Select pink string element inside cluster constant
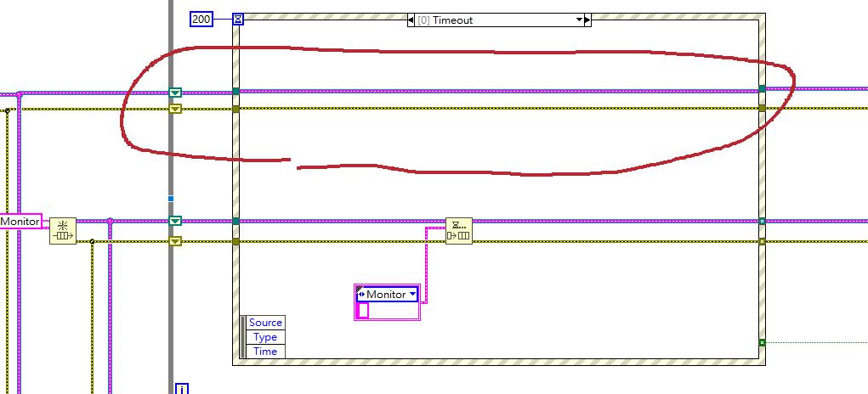 click(x=363, y=311)
